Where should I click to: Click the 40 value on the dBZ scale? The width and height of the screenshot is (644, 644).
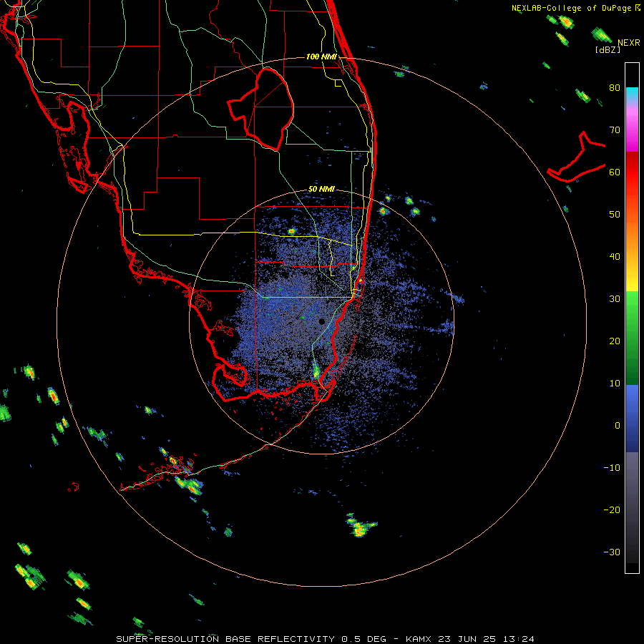tap(615, 257)
